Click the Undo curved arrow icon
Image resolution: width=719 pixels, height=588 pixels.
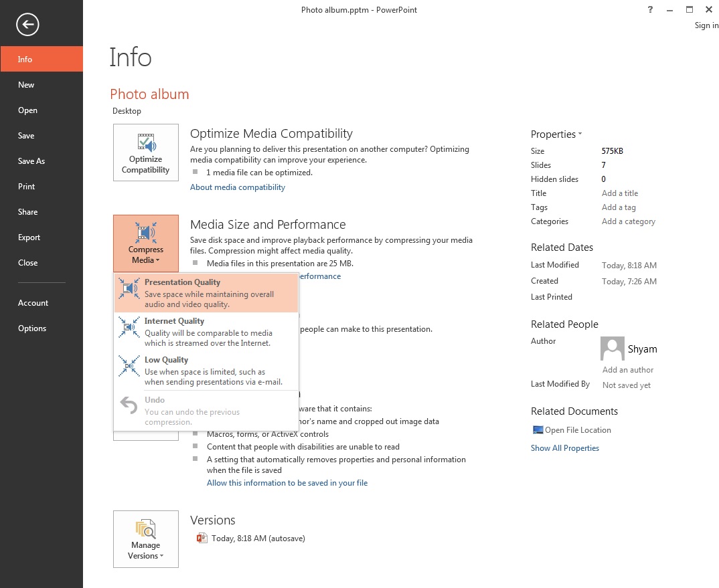129,405
